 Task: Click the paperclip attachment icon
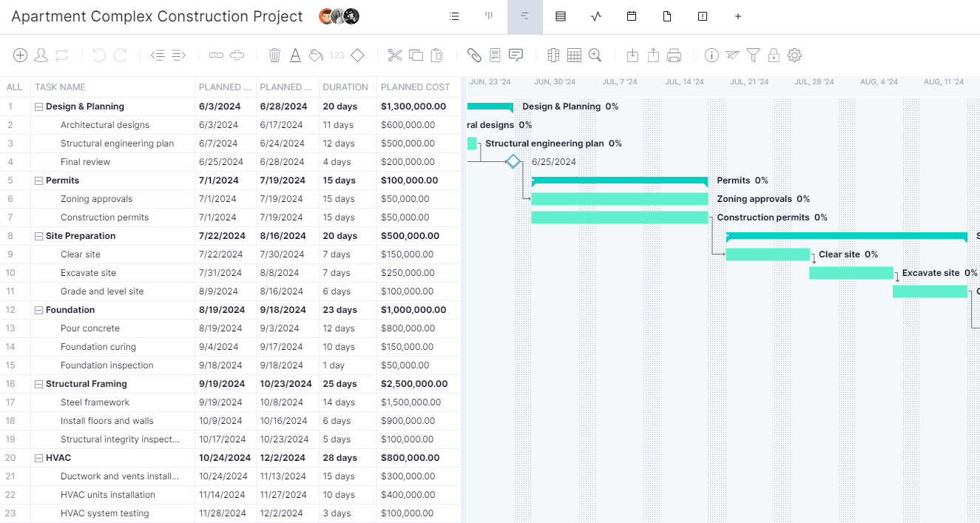[x=474, y=55]
